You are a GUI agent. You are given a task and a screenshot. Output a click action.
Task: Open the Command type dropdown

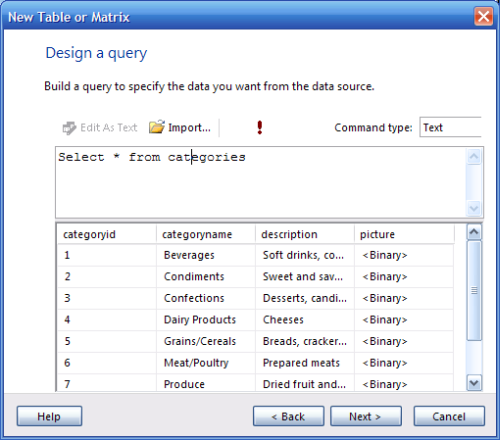point(450,127)
